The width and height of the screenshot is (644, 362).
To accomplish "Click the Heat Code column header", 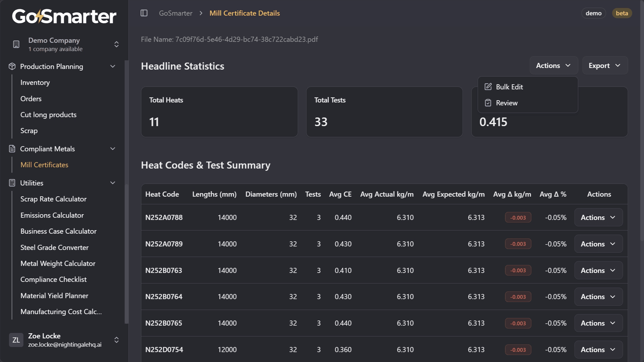I will click(162, 194).
